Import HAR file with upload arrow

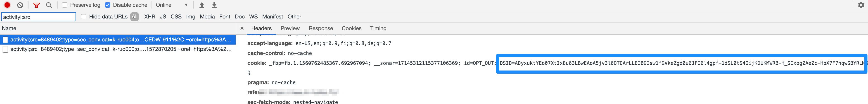[x=202, y=5]
